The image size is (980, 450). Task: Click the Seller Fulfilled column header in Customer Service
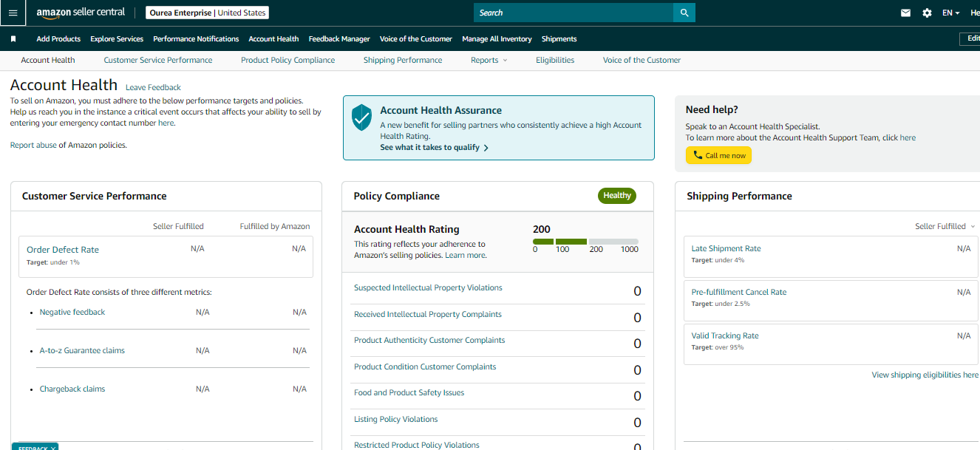tap(178, 226)
